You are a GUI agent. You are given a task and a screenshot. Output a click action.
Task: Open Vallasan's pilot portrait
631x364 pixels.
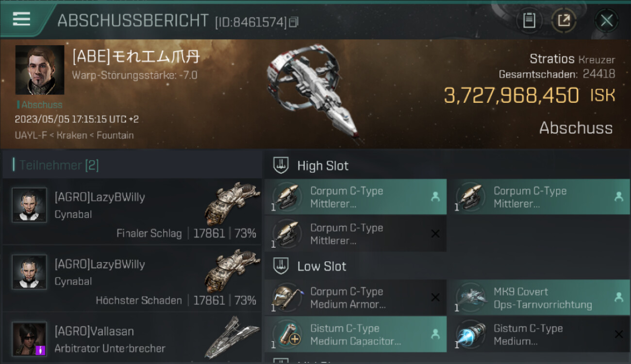tap(29, 339)
